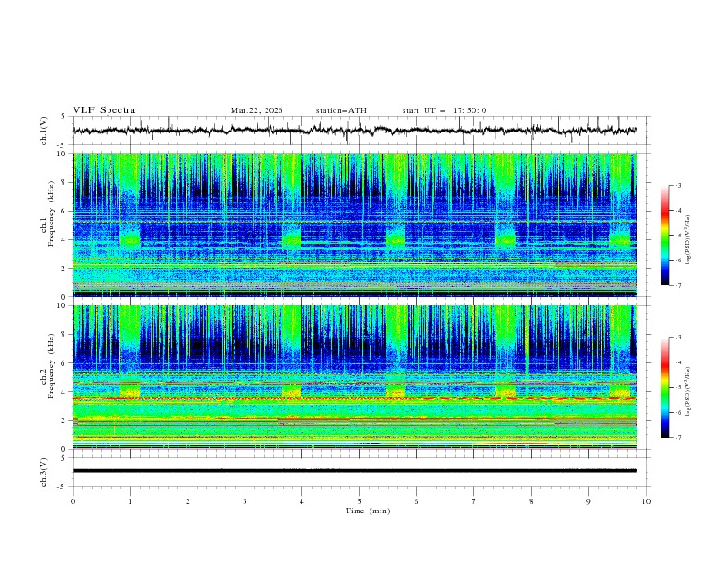Click time axis tick label "7"
The height and width of the screenshot is (563, 728).
click(474, 501)
